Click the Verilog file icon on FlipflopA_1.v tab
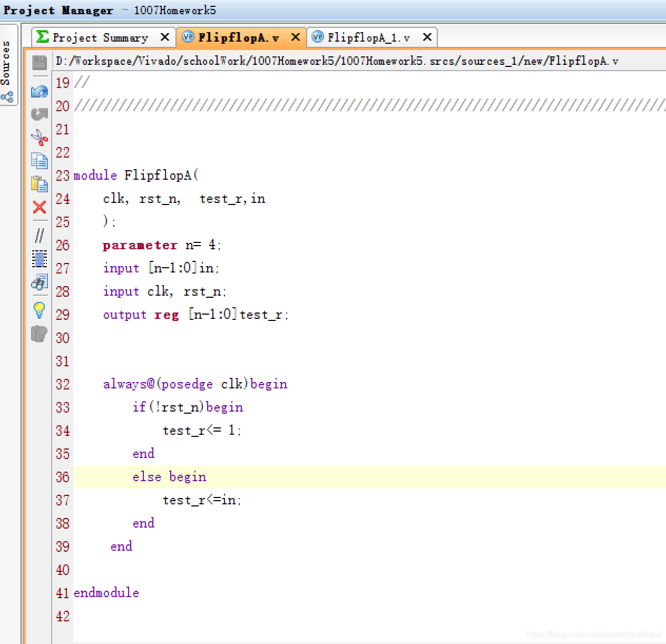This screenshot has width=666, height=644. click(x=318, y=36)
